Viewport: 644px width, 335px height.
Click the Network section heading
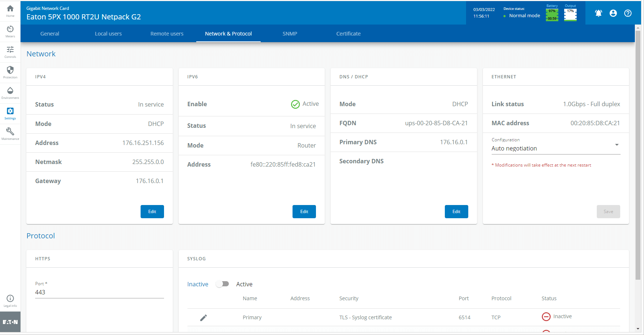41,54
